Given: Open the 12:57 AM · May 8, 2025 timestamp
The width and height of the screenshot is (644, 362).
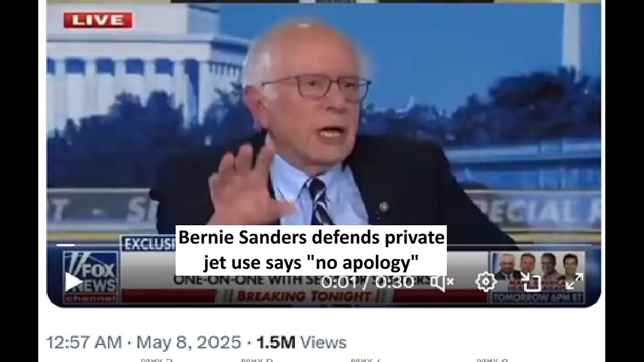Looking at the screenshot, I should tap(143, 343).
